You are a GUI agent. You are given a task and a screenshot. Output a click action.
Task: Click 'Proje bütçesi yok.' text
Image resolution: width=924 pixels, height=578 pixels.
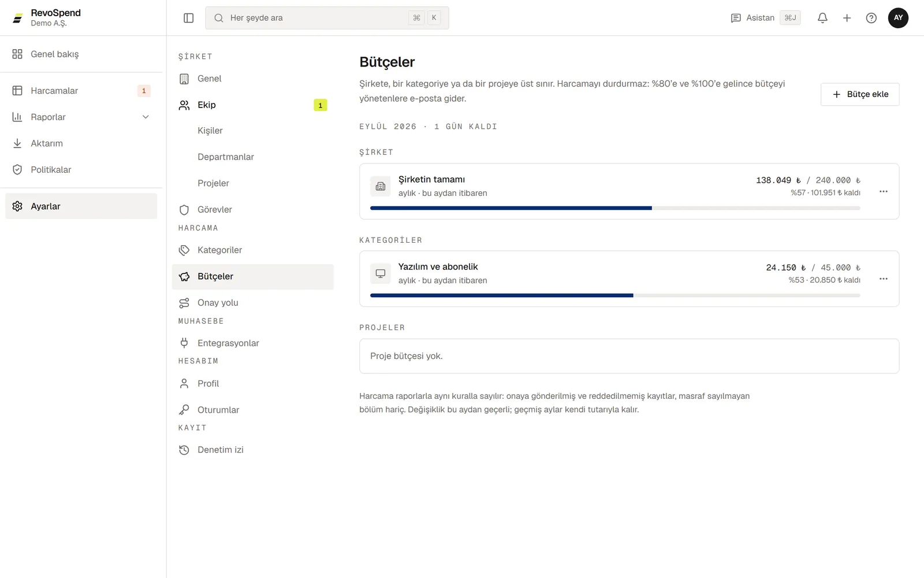[x=407, y=356]
